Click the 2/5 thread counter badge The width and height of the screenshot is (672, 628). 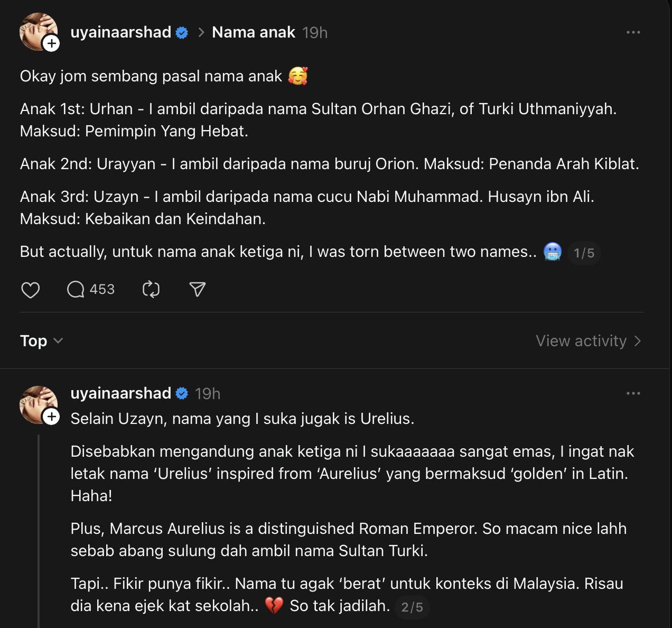412,607
